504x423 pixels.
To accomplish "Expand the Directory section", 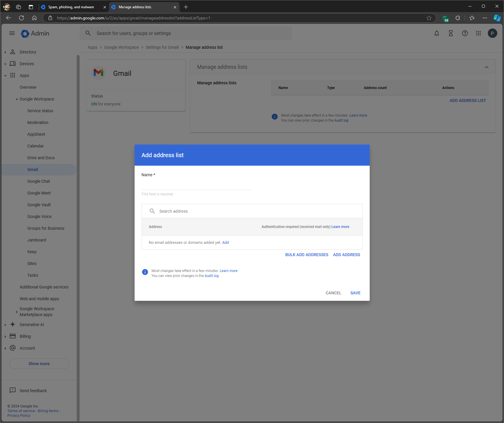I will [5, 52].
